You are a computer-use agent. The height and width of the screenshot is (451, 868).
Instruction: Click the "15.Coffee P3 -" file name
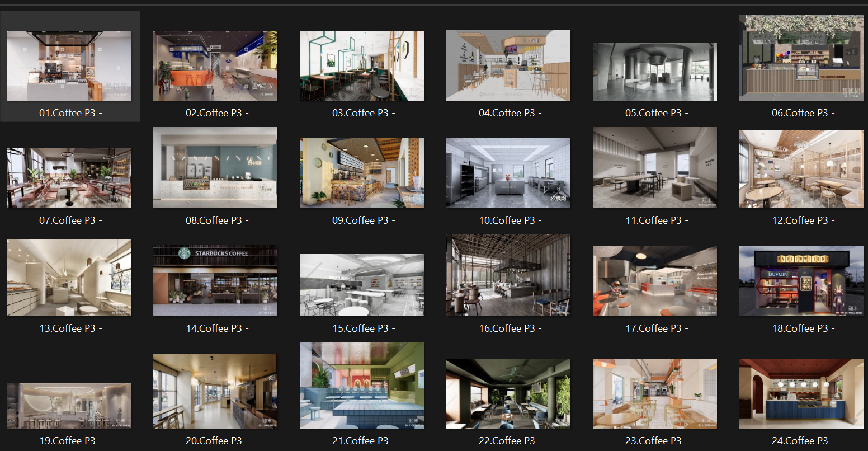click(x=364, y=328)
